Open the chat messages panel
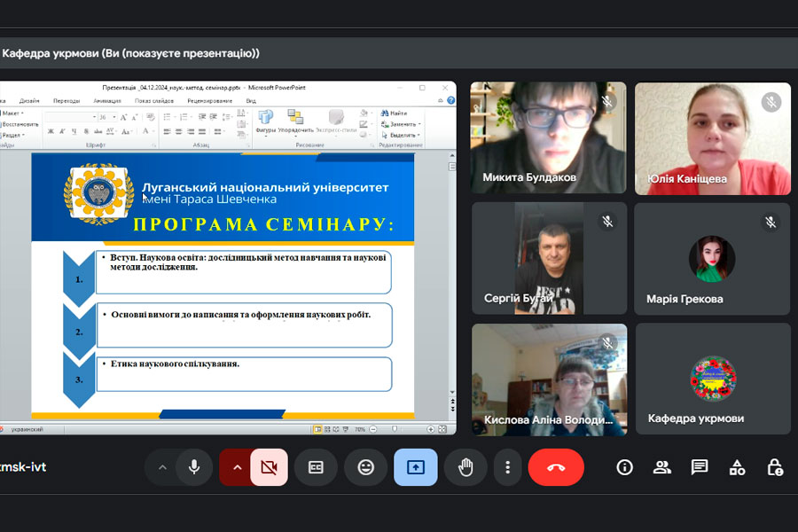The image size is (798, 532). (x=700, y=467)
